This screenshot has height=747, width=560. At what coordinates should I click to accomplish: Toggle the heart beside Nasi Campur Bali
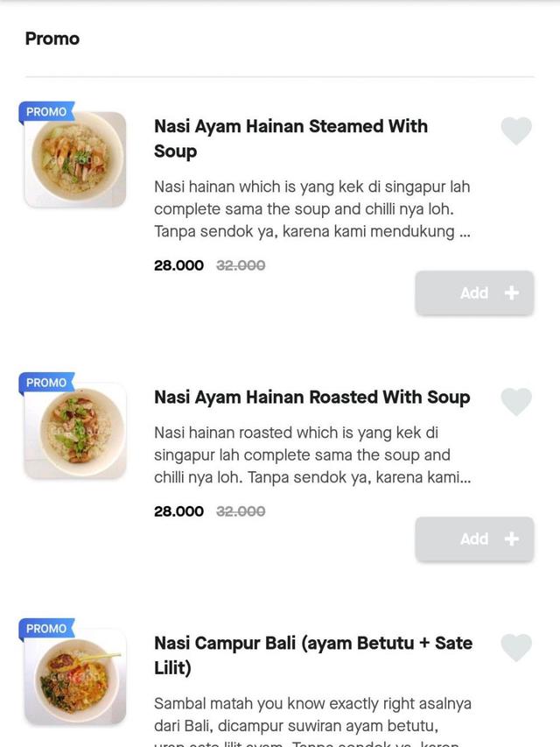pyautogui.click(x=516, y=648)
